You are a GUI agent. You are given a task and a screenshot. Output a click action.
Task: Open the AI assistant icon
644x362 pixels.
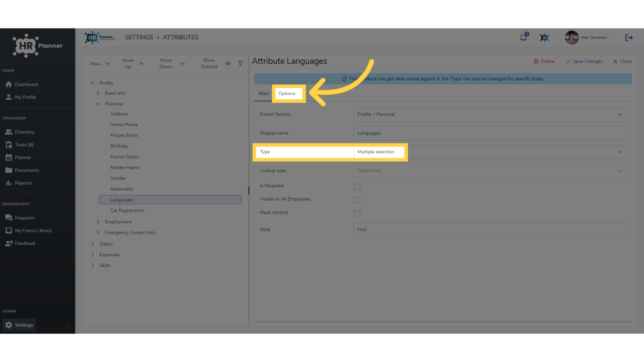[544, 38]
